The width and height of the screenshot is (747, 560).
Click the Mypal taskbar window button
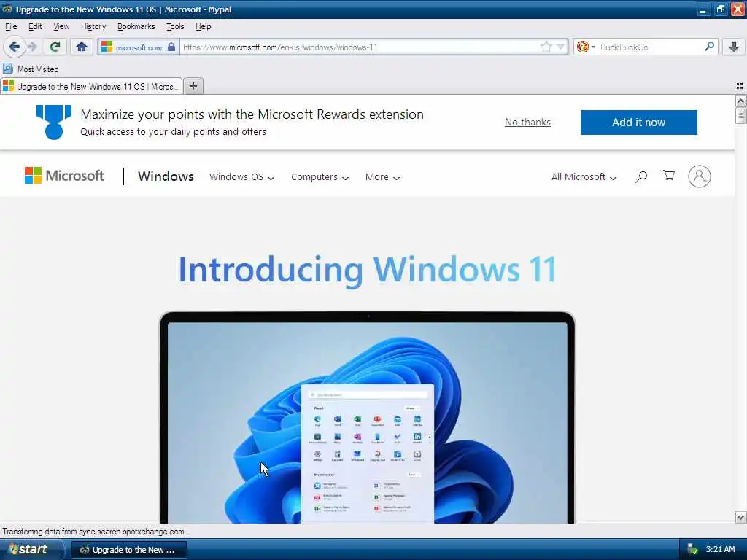click(x=128, y=550)
